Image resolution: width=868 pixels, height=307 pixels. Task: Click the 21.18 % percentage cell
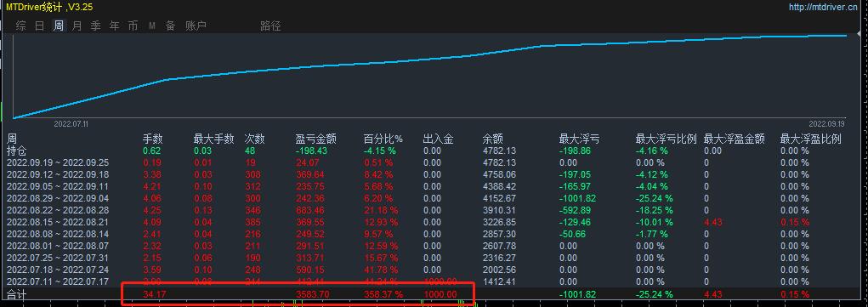[x=380, y=210]
